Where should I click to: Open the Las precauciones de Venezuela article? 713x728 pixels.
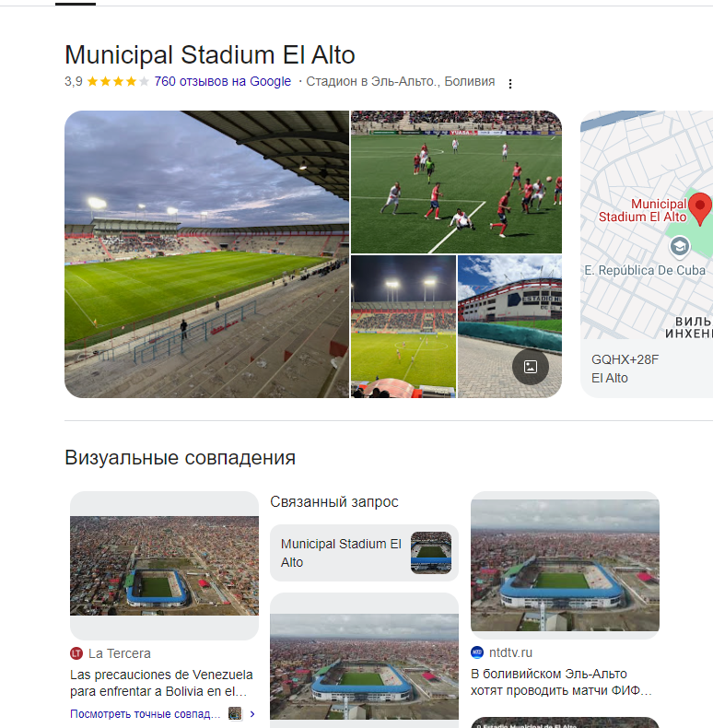(x=161, y=683)
